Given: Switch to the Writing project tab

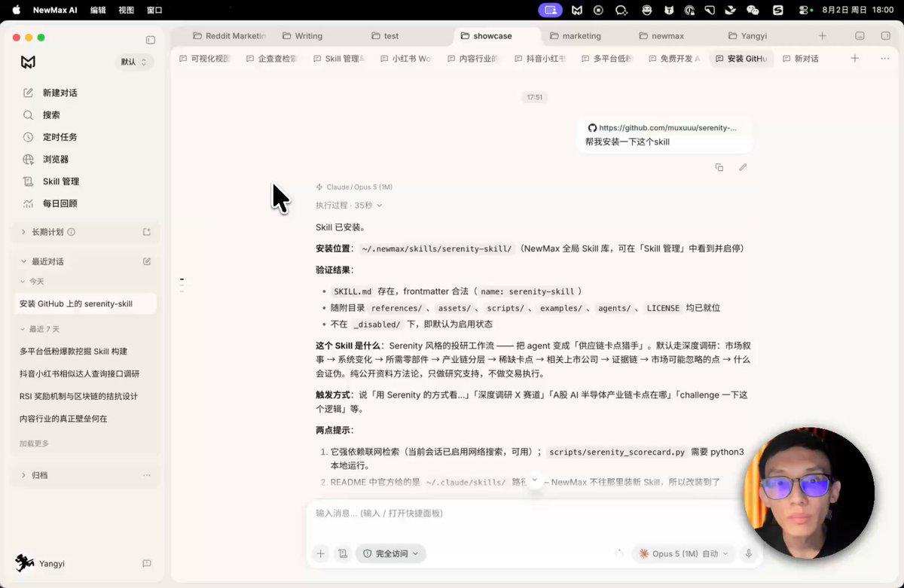Looking at the screenshot, I should click(302, 35).
